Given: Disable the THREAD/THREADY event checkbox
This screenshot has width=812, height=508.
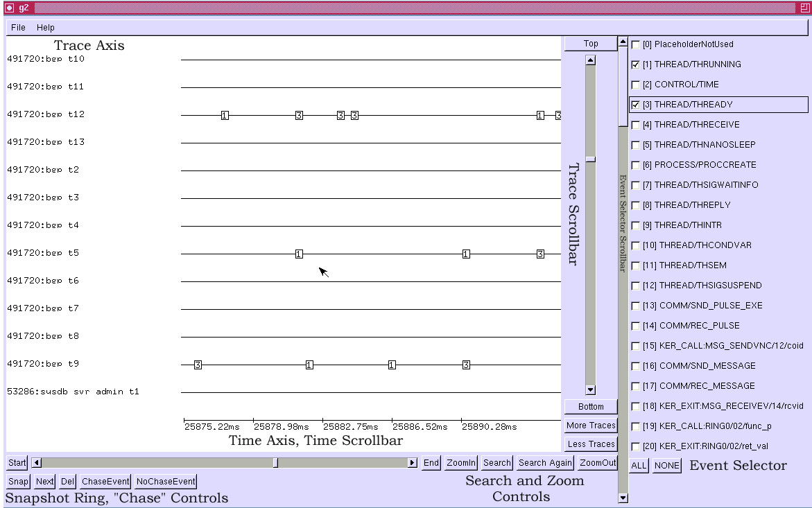Looking at the screenshot, I should (636, 105).
